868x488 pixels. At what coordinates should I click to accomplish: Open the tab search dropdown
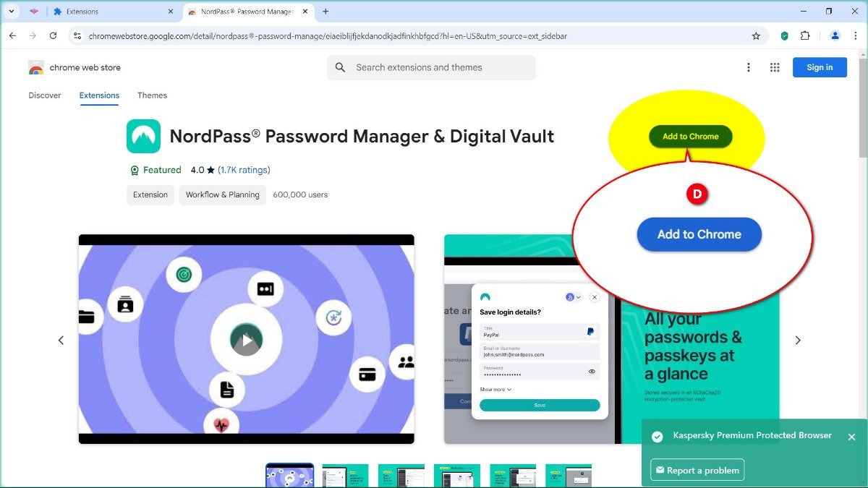pyautogui.click(x=12, y=12)
